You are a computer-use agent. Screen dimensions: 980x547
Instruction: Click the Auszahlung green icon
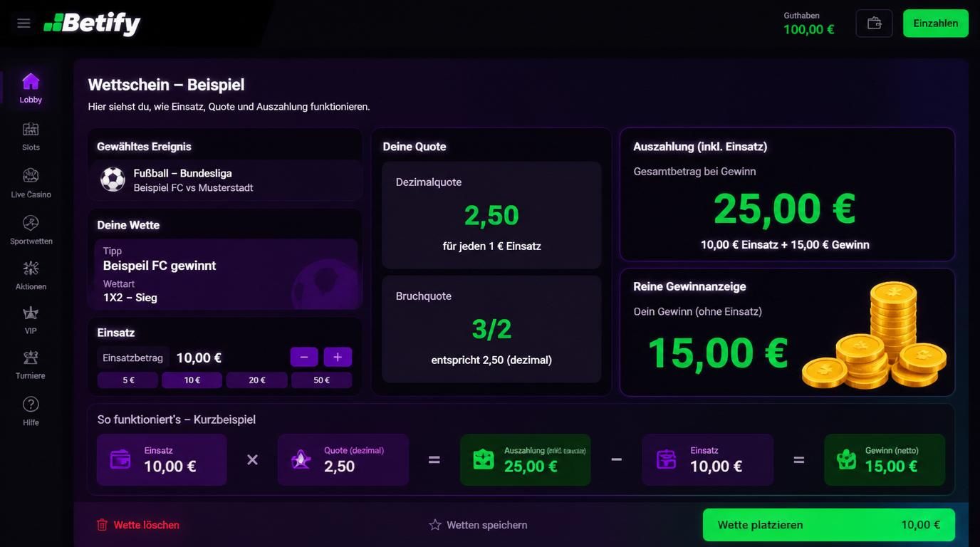coord(484,459)
